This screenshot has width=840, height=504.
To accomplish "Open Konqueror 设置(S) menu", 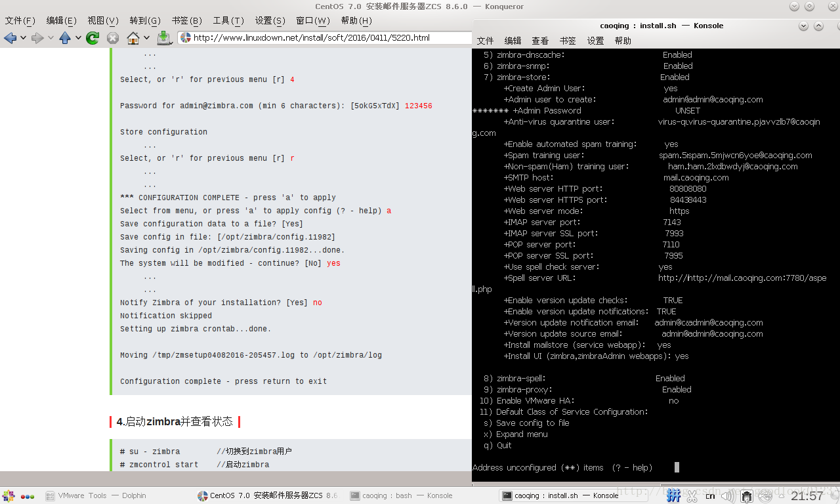I will (270, 21).
